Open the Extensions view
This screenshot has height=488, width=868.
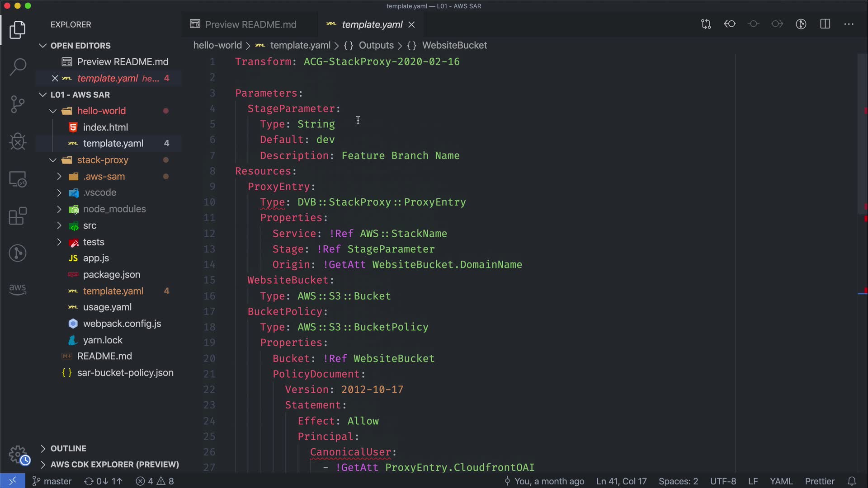click(18, 216)
